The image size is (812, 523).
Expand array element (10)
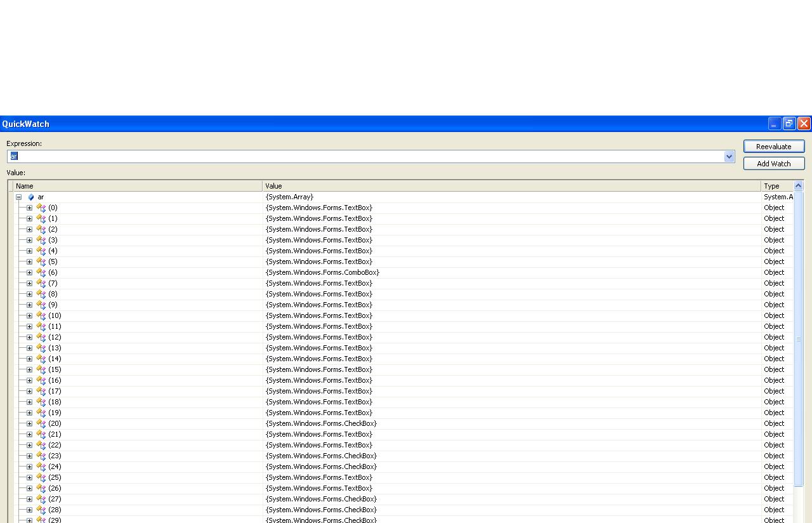(x=29, y=316)
